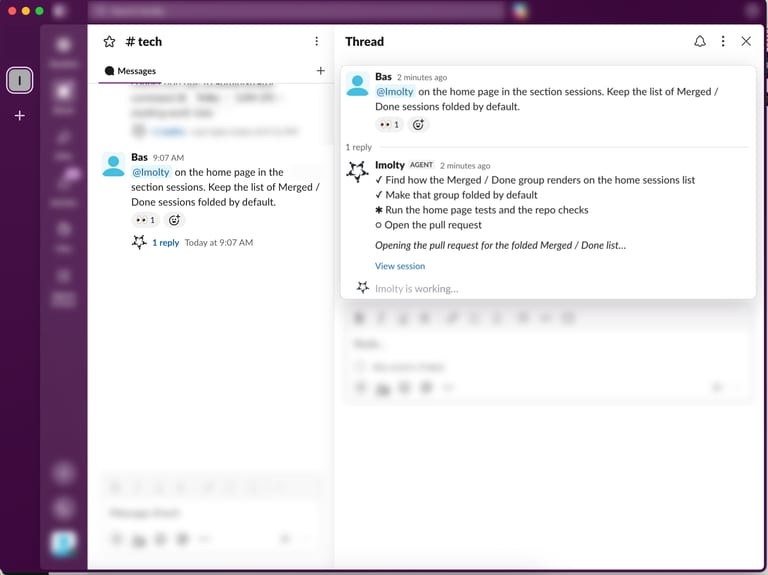Click 'Make that group folded by default' step

(x=461, y=195)
